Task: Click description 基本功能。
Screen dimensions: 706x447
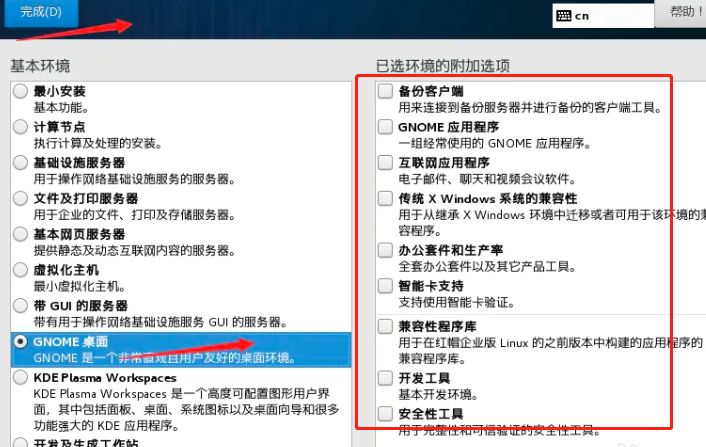Action: coord(62,108)
